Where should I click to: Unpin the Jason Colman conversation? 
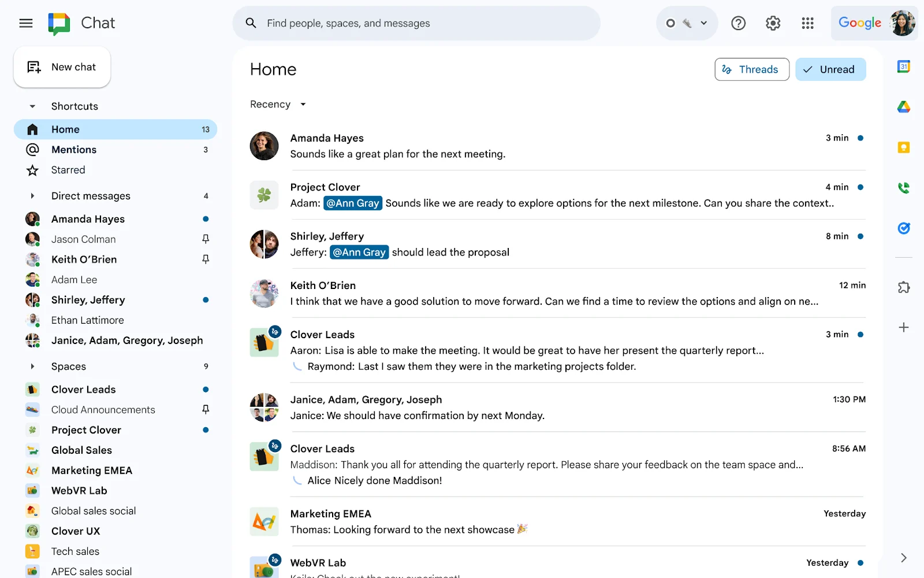[x=205, y=239]
